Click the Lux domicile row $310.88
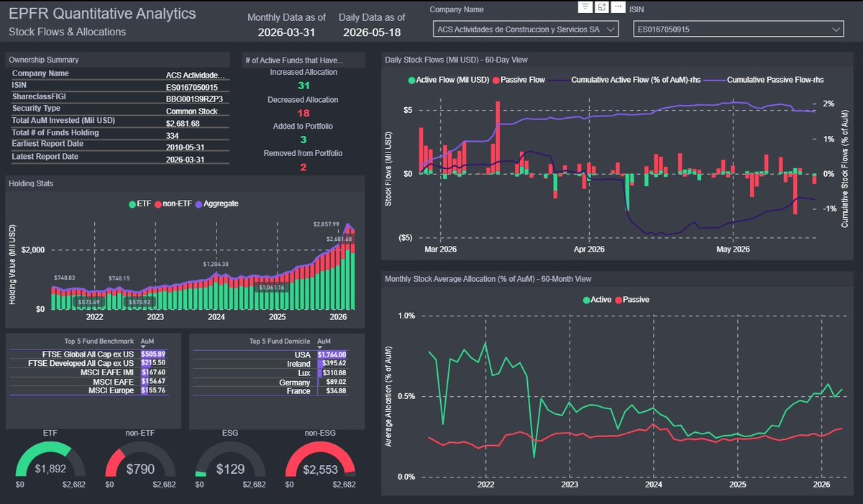This screenshot has width=863, height=504. [271, 372]
